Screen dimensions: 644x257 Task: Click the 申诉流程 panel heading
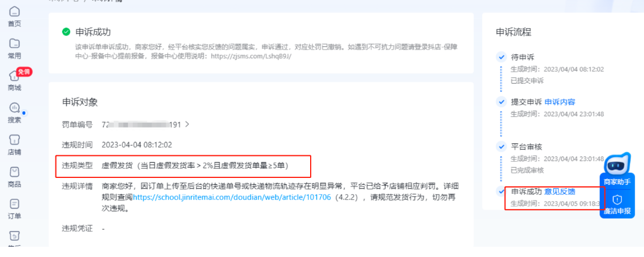click(x=513, y=32)
